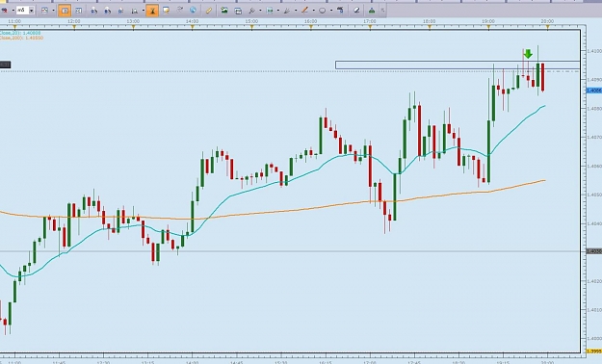The width and height of the screenshot is (602, 364).
Task: Click the magnifier chart icon before dropdown arrow
Action: pyautogui.click(x=135, y=12)
